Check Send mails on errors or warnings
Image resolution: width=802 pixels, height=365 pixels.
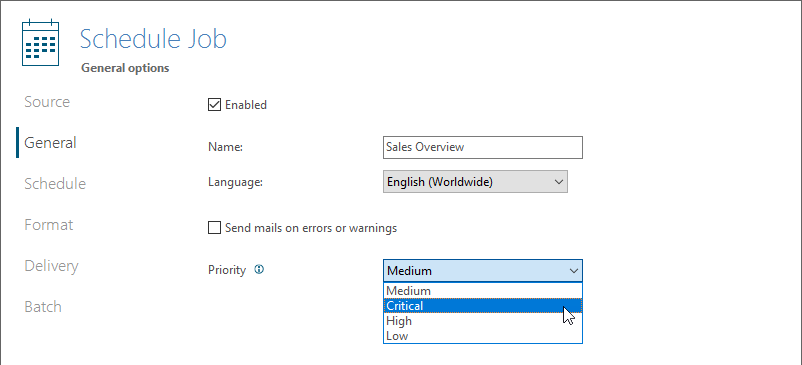tap(214, 227)
